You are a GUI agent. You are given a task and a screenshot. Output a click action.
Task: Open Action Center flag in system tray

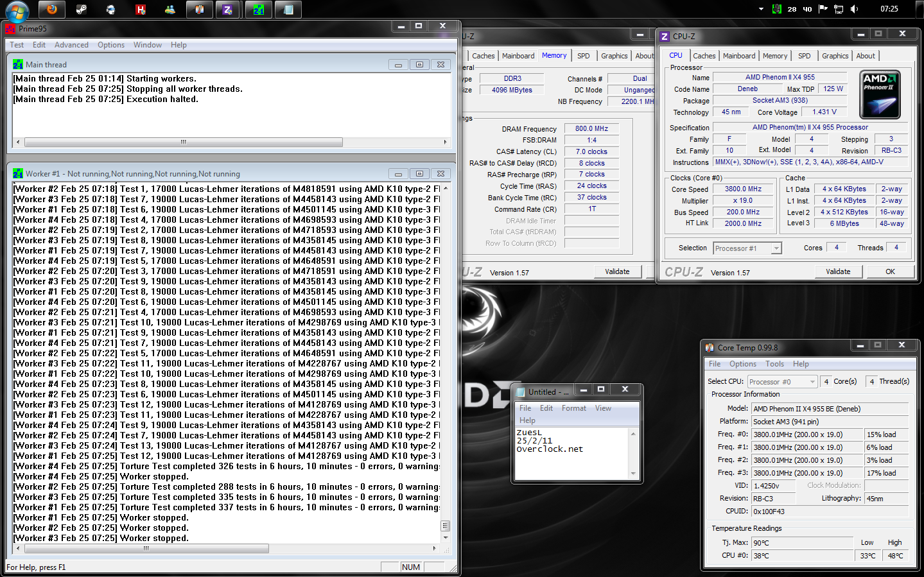(x=823, y=9)
